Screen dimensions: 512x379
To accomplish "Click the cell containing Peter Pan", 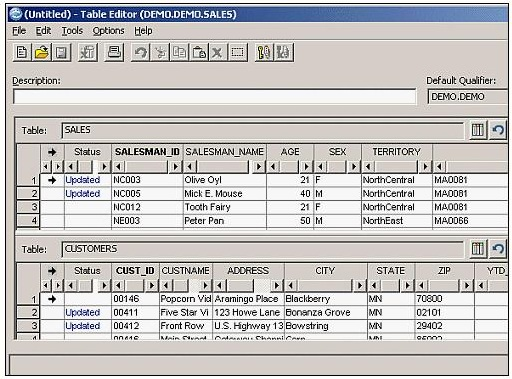I will (225, 221).
